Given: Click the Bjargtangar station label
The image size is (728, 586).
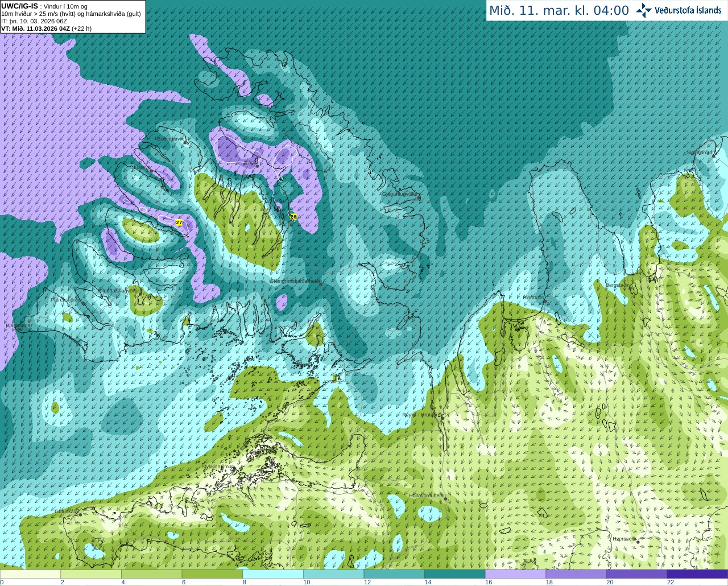Looking at the screenshot, I should coord(19,326).
